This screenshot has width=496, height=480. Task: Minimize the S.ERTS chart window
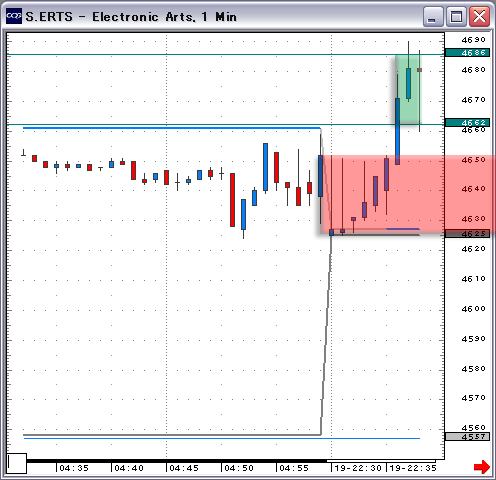[x=433, y=16]
